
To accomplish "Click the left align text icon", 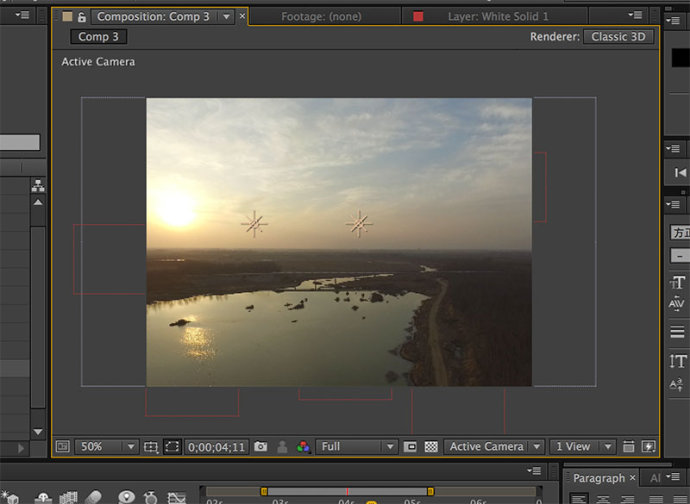I will [579, 499].
